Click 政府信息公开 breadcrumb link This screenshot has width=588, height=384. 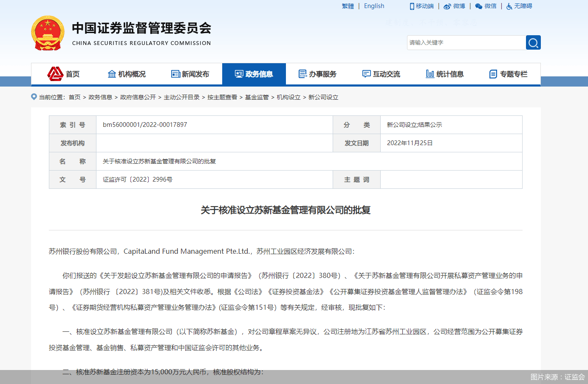tap(138, 97)
